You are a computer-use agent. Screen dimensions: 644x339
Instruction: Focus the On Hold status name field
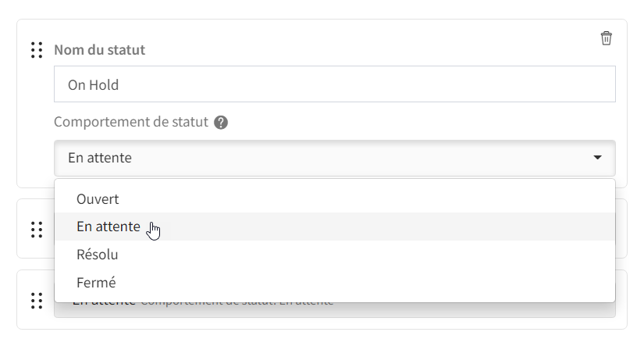click(x=335, y=84)
